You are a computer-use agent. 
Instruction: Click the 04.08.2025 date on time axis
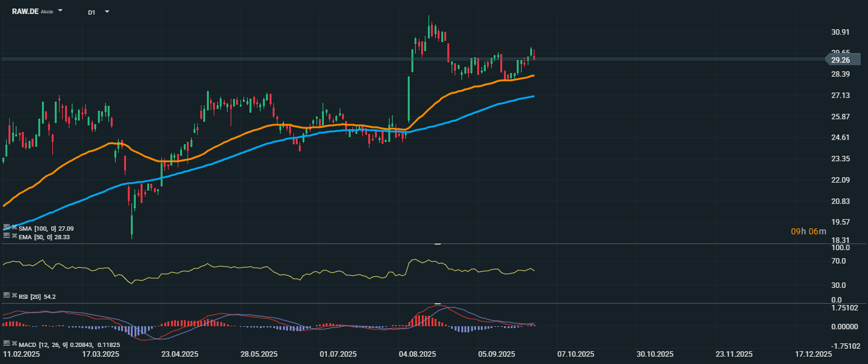[x=417, y=354]
